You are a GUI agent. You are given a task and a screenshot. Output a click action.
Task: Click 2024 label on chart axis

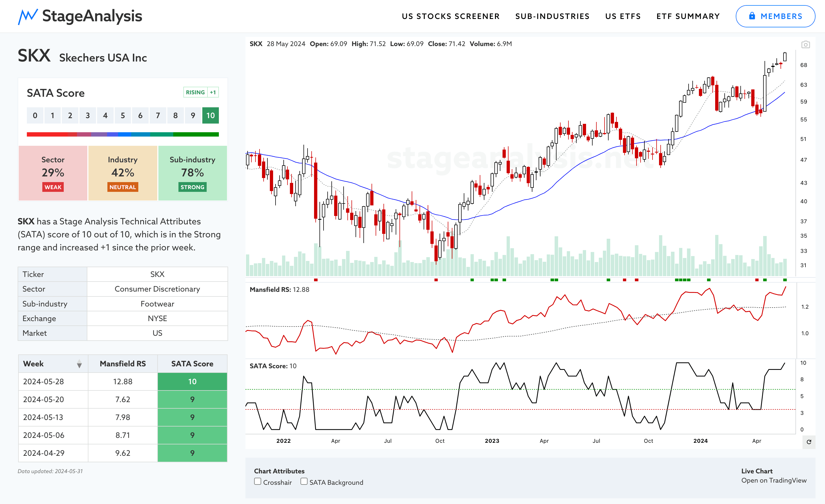701,441
